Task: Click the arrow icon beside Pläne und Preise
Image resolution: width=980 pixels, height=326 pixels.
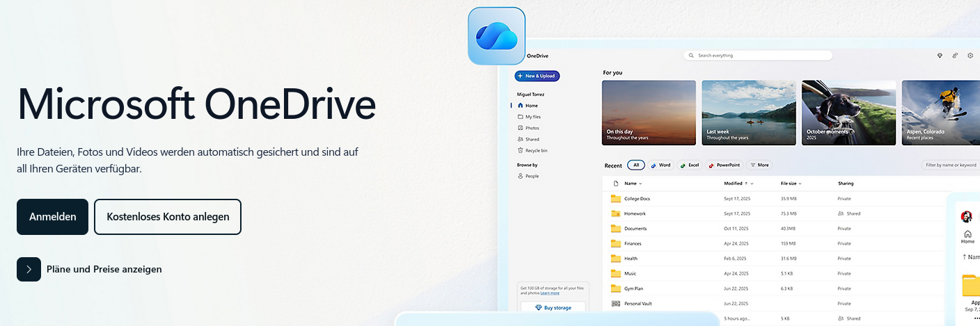Action: tap(29, 269)
